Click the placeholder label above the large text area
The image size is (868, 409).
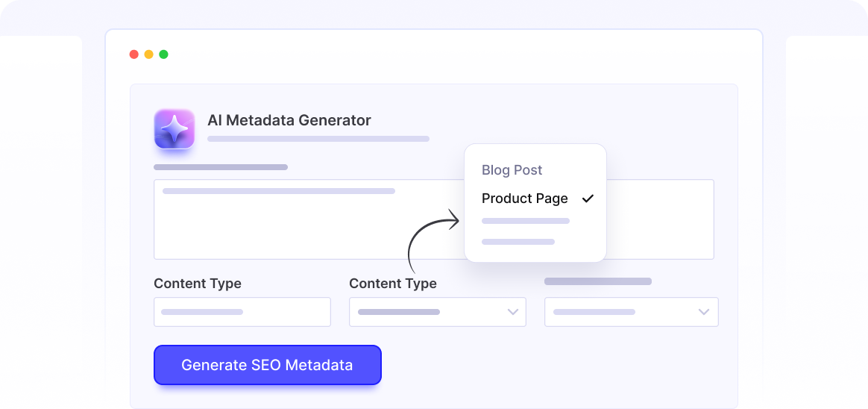[221, 167]
